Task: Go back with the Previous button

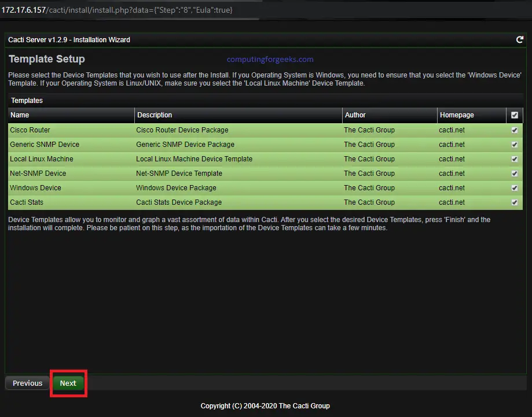Action: tap(27, 383)
